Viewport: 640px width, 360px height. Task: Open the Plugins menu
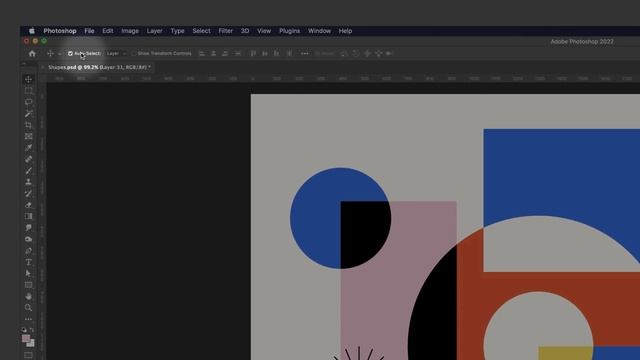point(289,31)
